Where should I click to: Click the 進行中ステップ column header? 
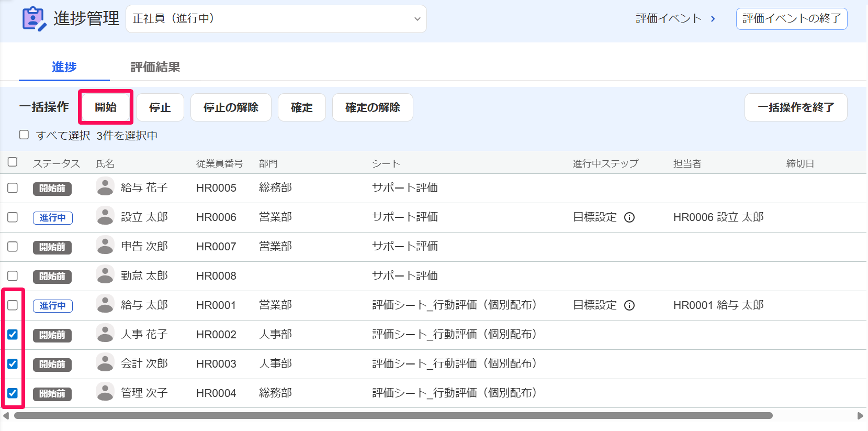click(606, 164)
